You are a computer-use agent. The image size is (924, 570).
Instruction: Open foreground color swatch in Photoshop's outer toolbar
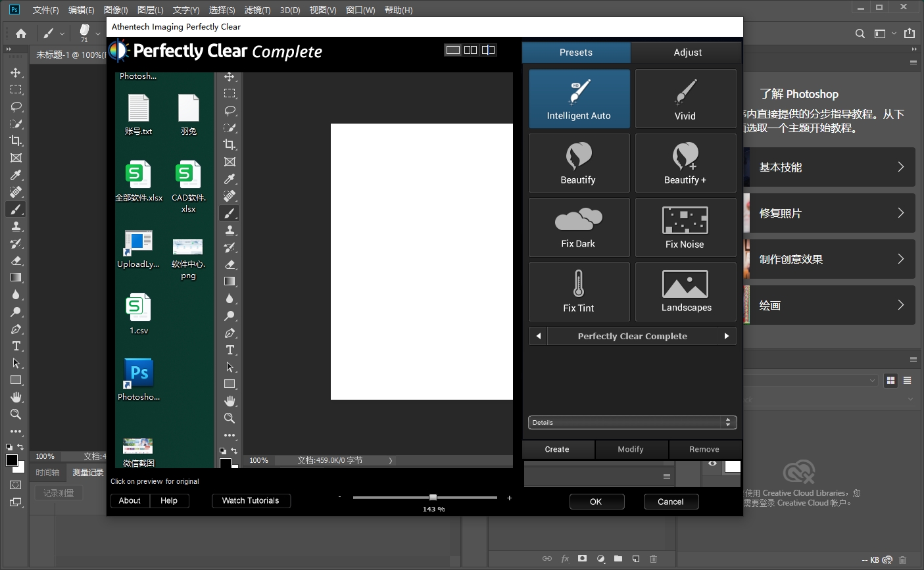12,460
